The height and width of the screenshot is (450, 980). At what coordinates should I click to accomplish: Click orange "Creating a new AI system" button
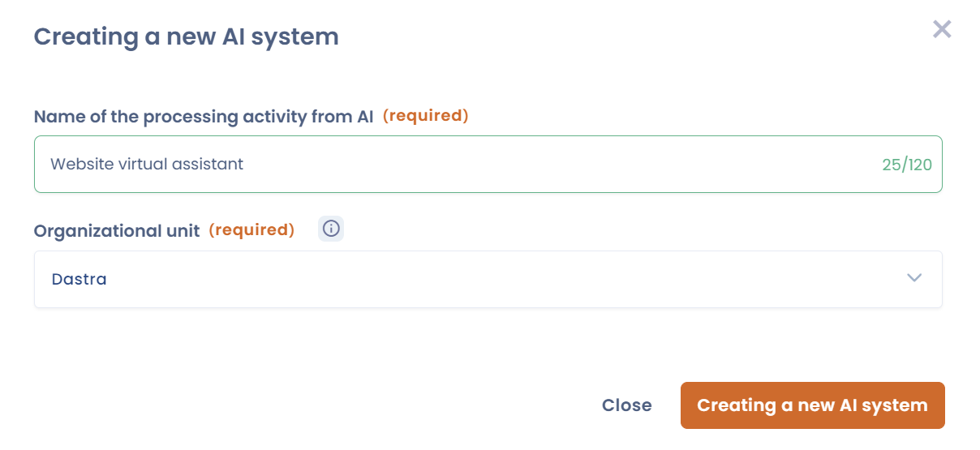tap(812, 405)
